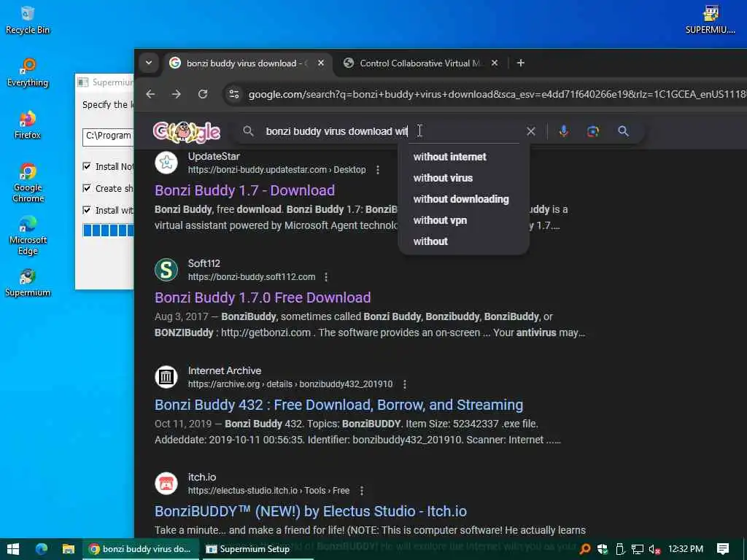747x560 pixels.
Task: Close the Control Collaborative Virtual tab
Action: tap(495, 63)
